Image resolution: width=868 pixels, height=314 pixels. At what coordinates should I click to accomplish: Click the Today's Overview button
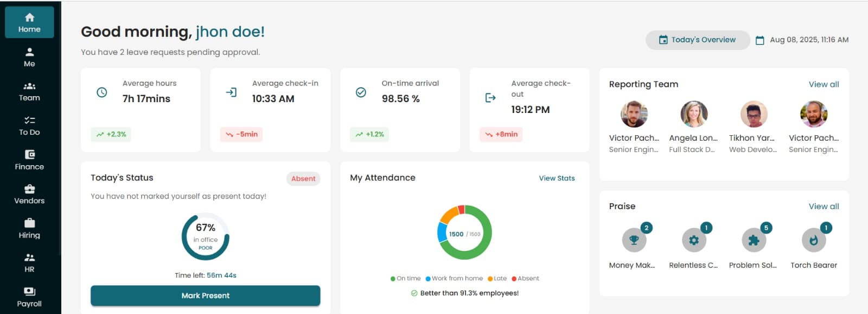(697, 40)
